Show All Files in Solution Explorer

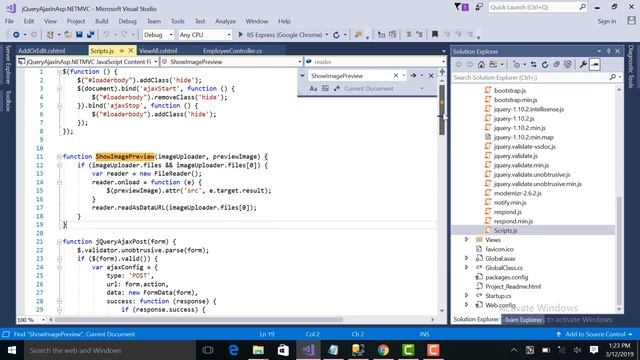point(567,64)
